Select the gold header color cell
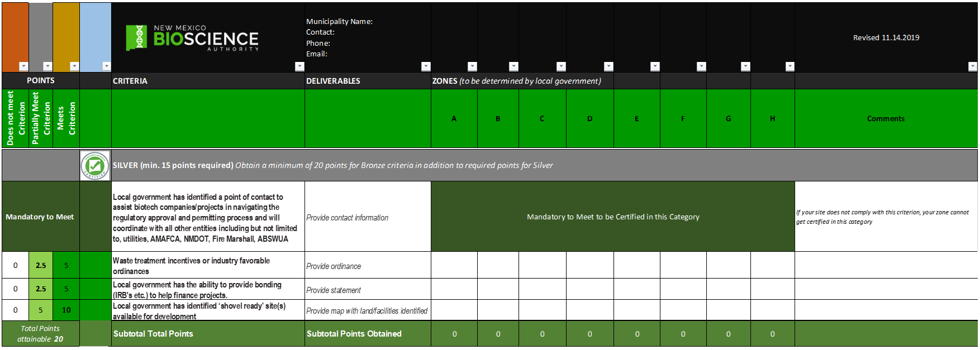 pos(66,37)
